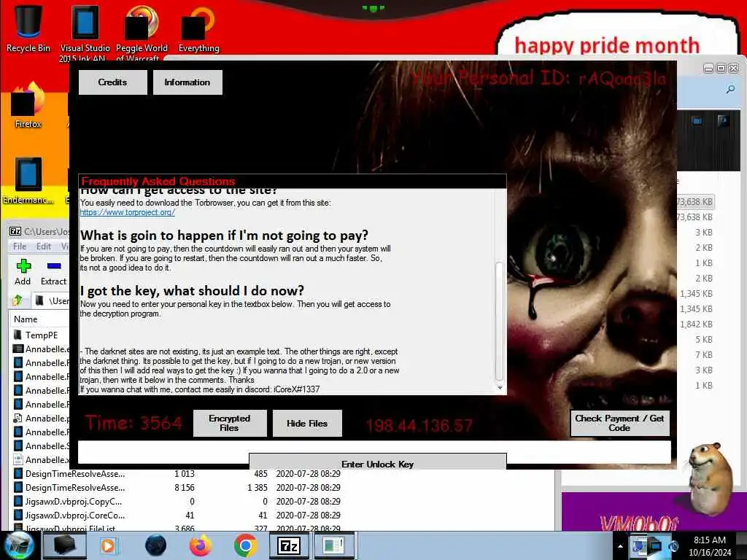Click the search icon in background window
Screen dimensions: 747x560
[730, 89]
